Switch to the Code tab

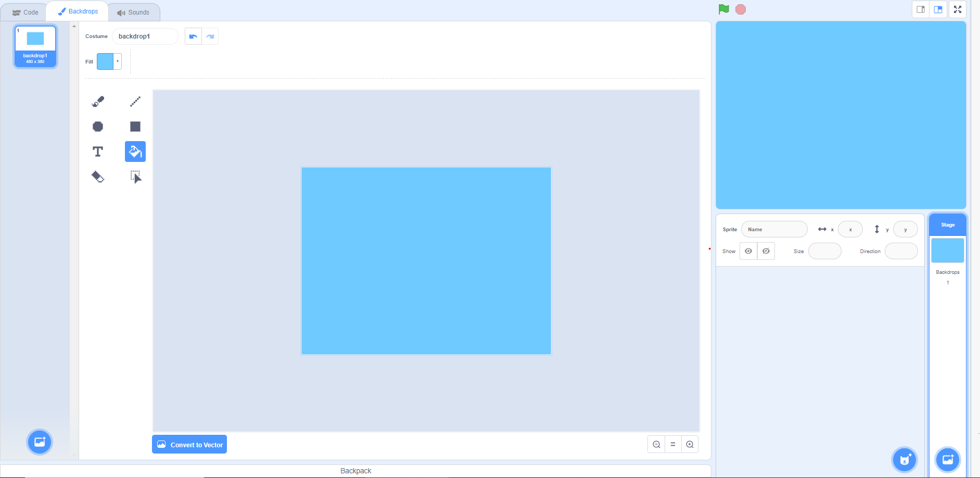click(x=24, y=11)
